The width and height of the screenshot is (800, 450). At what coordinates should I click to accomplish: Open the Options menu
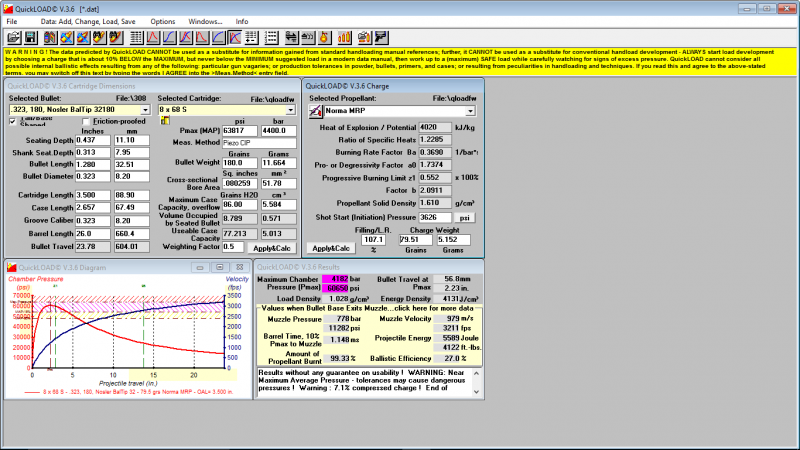163,21
